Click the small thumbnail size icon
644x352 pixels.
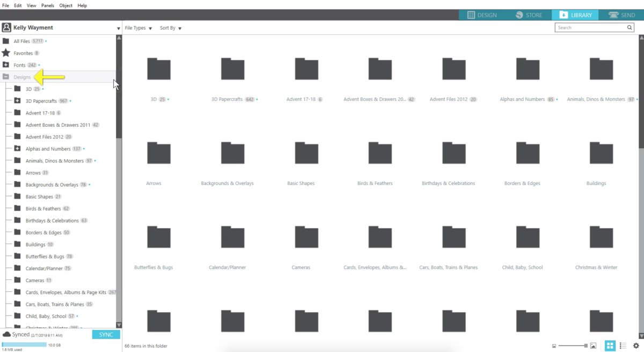[x=554, y=346]
